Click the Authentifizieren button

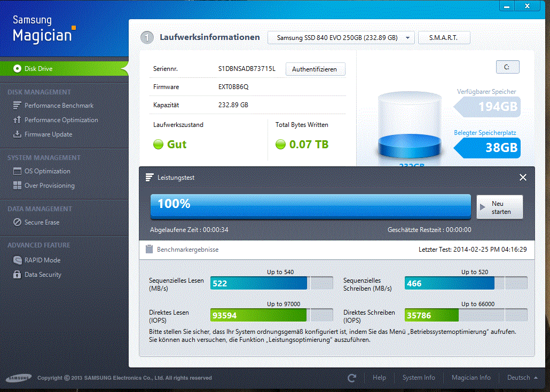(x=315, y=69)
